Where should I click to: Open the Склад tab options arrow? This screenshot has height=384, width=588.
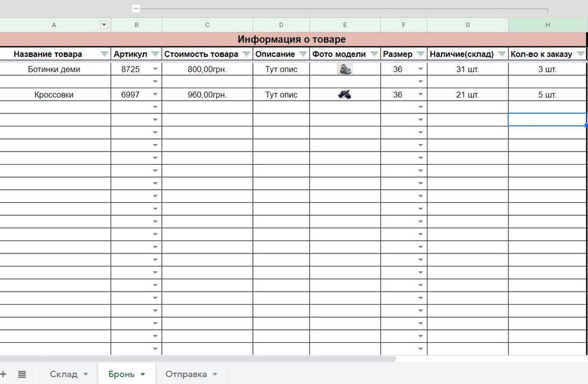[x=85, y=374]
